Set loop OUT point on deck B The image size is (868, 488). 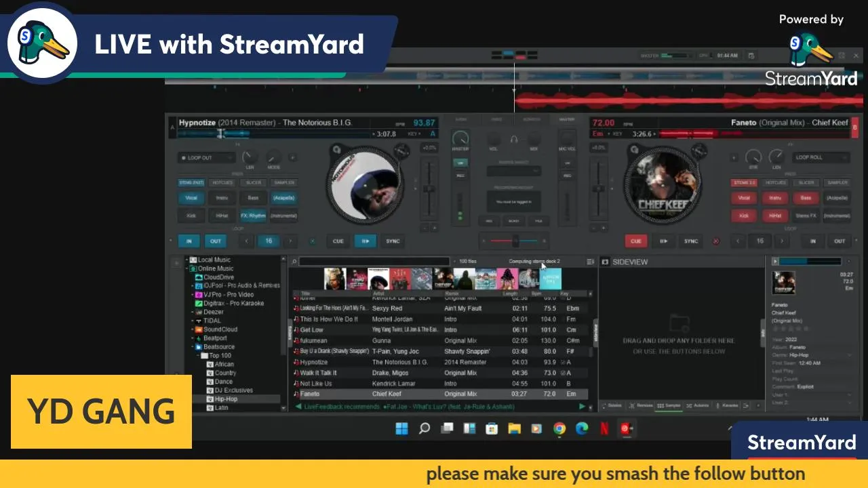[840, 241]
